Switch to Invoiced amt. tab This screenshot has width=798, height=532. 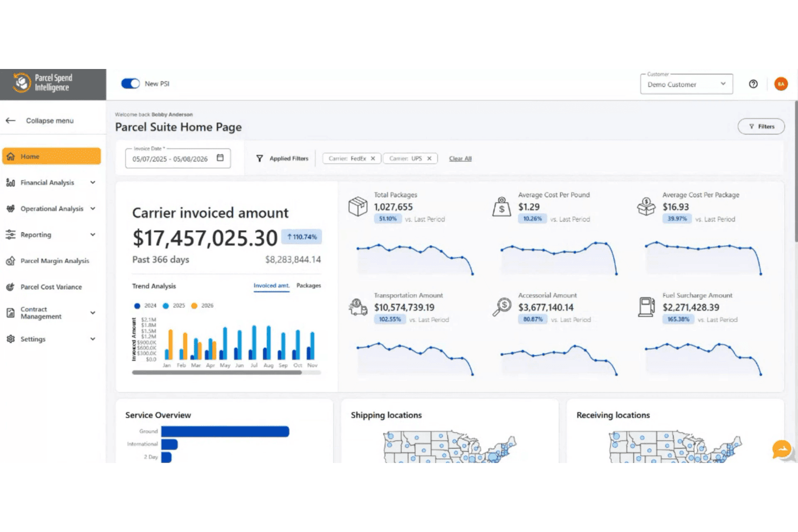point(271,286)
